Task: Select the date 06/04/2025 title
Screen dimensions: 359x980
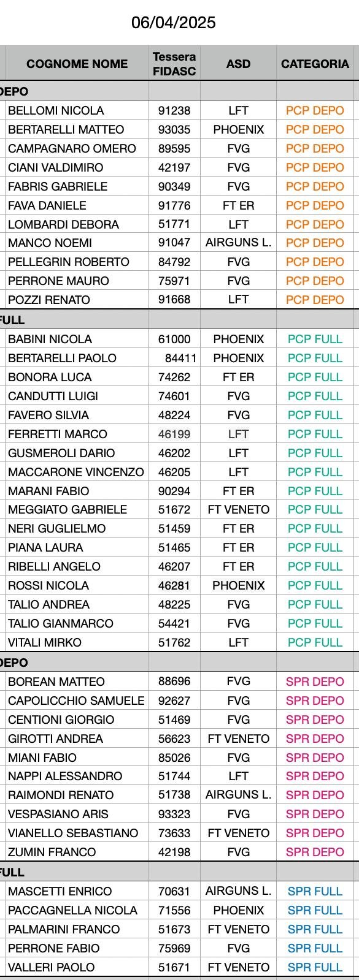Action: pos(174,23)
